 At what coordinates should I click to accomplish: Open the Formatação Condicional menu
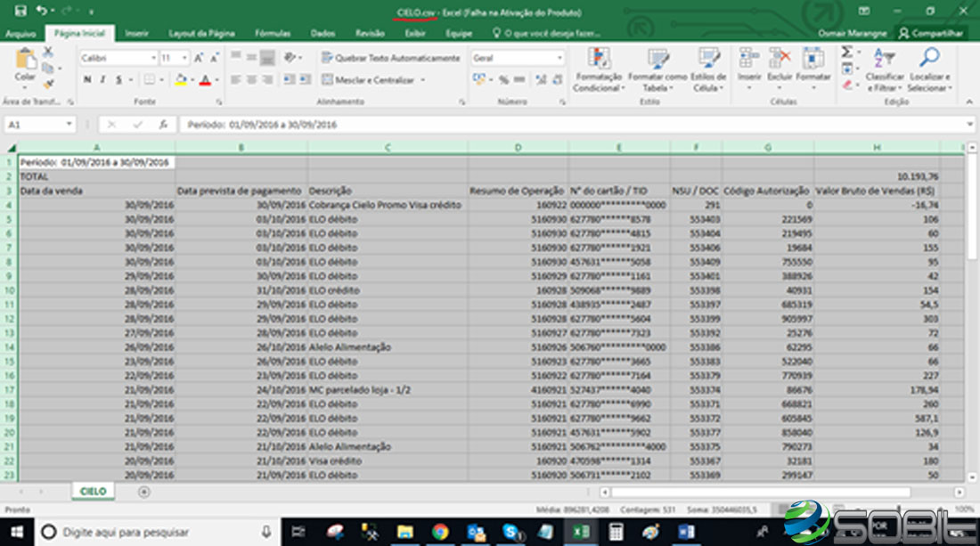(598, 70)
